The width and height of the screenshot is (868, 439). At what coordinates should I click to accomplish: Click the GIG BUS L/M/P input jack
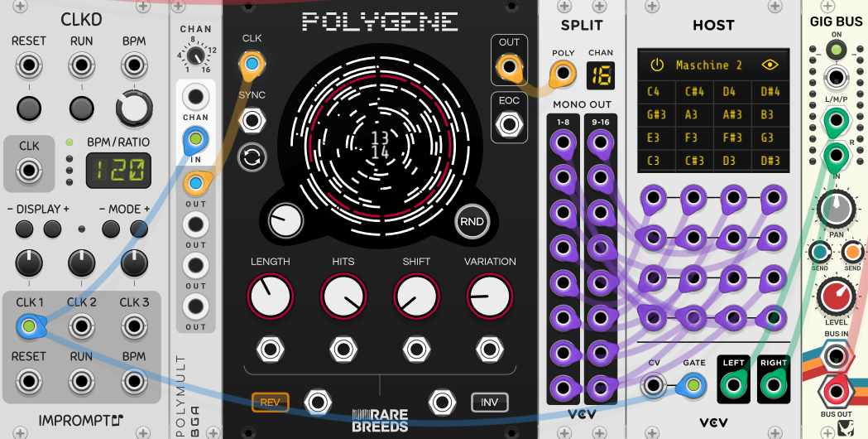pyautogui.click(x=836, y=120)
